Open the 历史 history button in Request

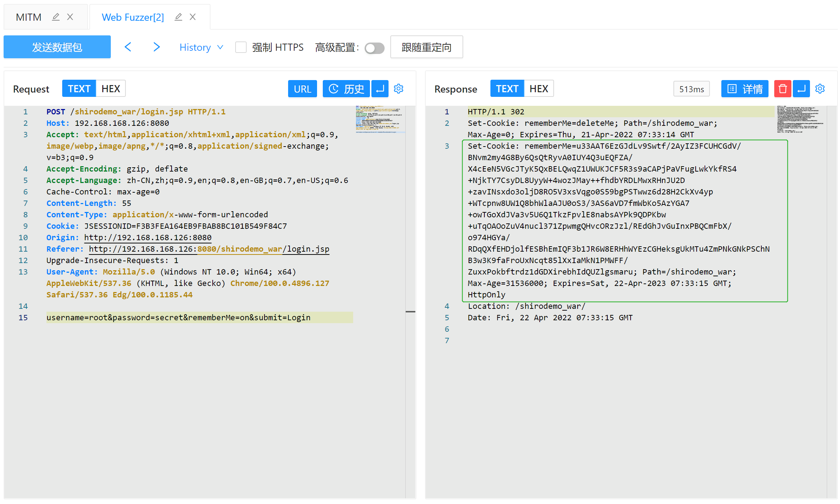pyautogui.click(x=346, y=89)
